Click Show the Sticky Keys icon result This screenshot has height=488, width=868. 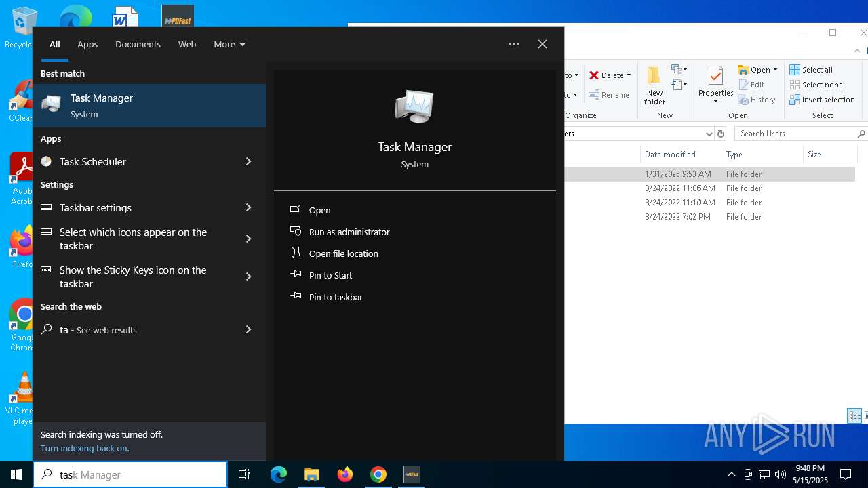149,277
